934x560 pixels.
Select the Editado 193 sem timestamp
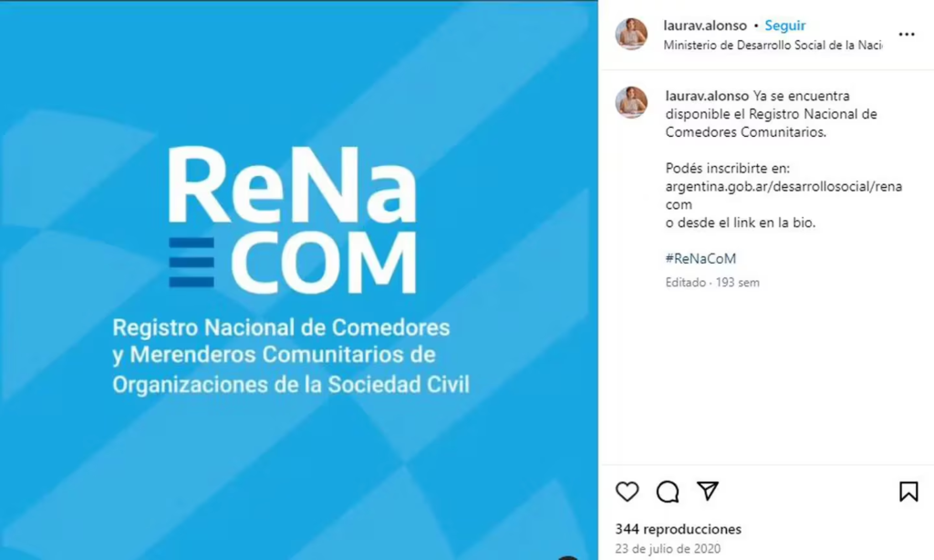tap(712, 283)
